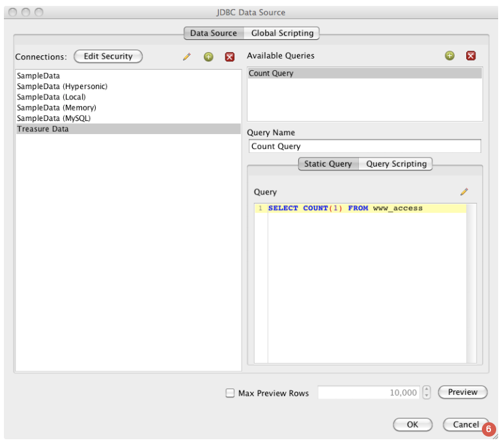
Task: Click into the Query Name field
Action: 365,146
